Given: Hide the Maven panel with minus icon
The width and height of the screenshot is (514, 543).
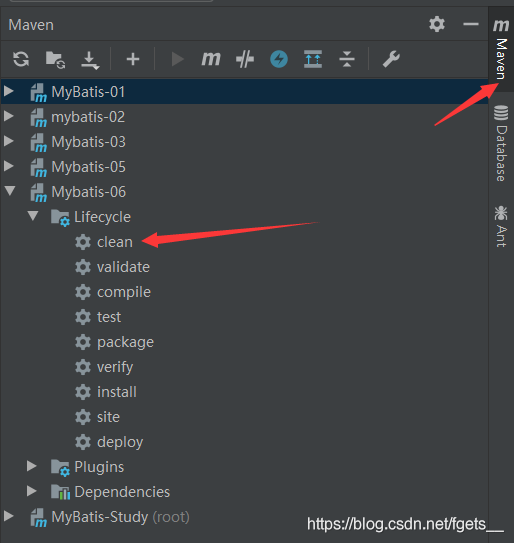Looking at the screenshot, I should point(471,24).
